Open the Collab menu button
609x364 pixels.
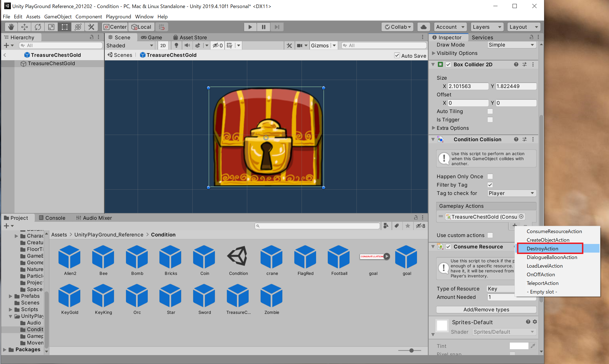[397, 27]
